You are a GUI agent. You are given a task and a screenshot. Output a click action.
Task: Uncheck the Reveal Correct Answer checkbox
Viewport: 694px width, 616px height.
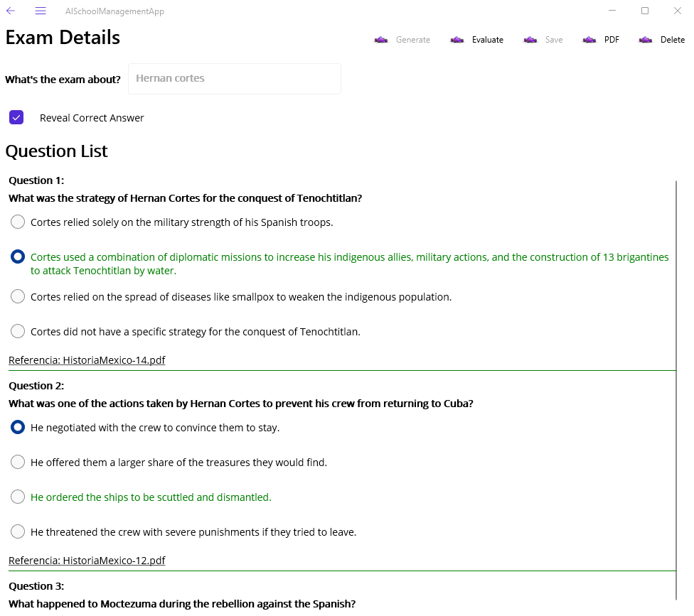point(16,118)
